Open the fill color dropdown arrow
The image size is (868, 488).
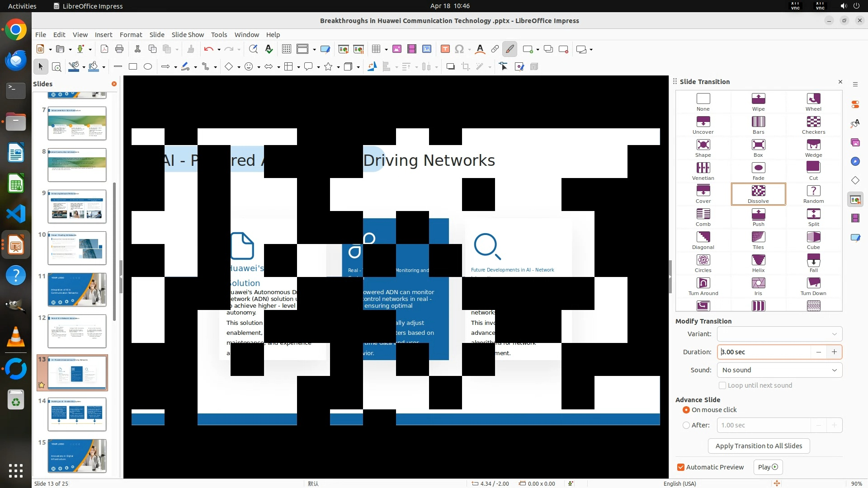[x=104, y=67]
